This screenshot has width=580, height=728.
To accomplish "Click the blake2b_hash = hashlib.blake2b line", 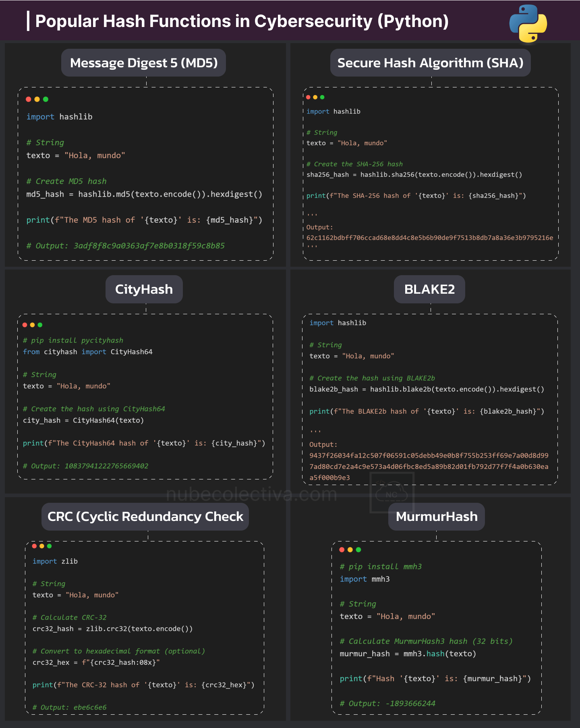I will [x=427, y=389].
